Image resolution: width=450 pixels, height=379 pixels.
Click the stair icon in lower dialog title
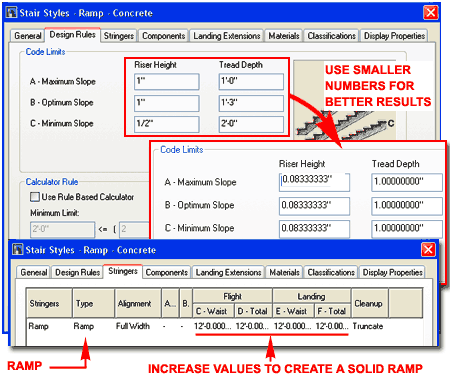point(18,249)
